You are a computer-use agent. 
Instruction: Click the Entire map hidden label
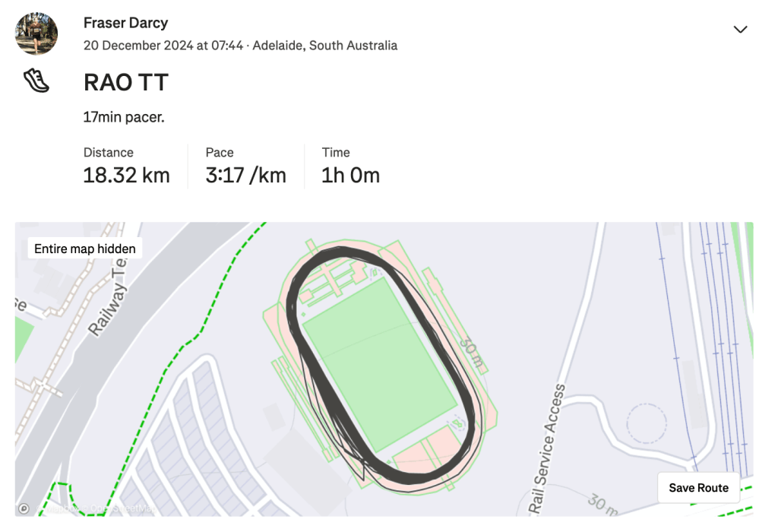[x=85, y=249]
